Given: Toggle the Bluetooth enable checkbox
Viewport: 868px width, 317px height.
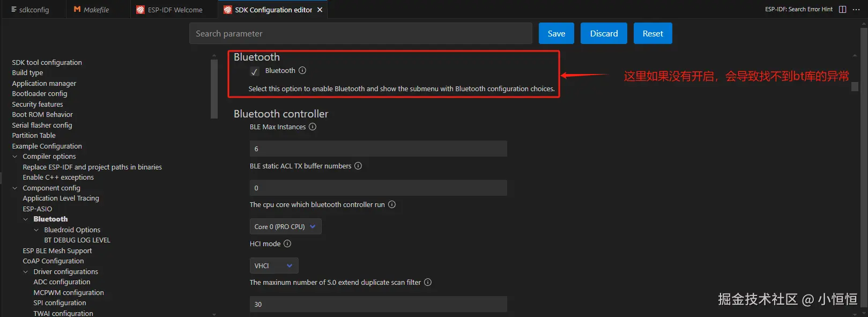Looking at the screenshot, I should (x=255, y=71).
